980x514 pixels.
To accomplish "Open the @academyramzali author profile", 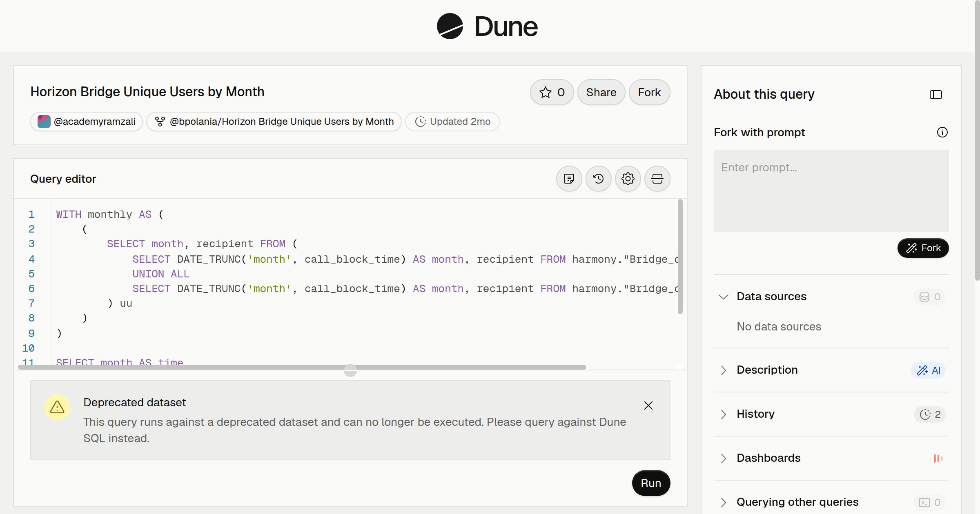I will click(87, 122).
